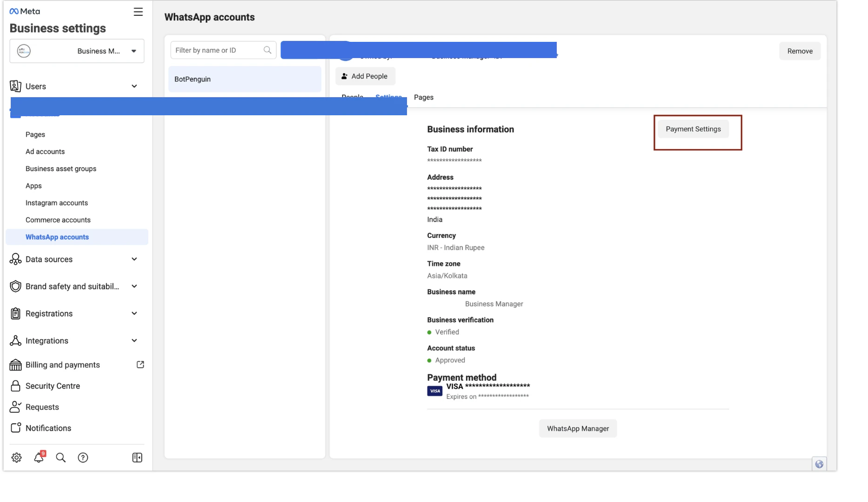Viewport: 868px width, 502px height.
Task: Click the WhatsApp accounts page title
Action: tap(209, 17)
